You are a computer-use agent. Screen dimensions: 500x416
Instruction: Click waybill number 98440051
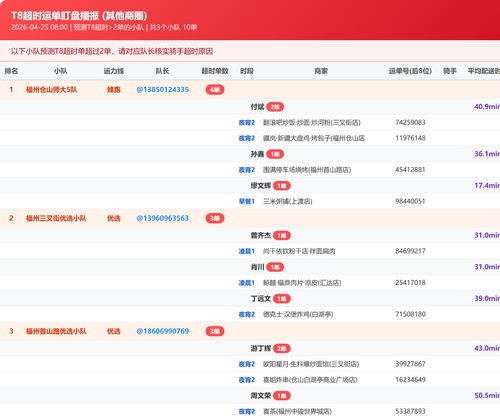coord(410,201)
